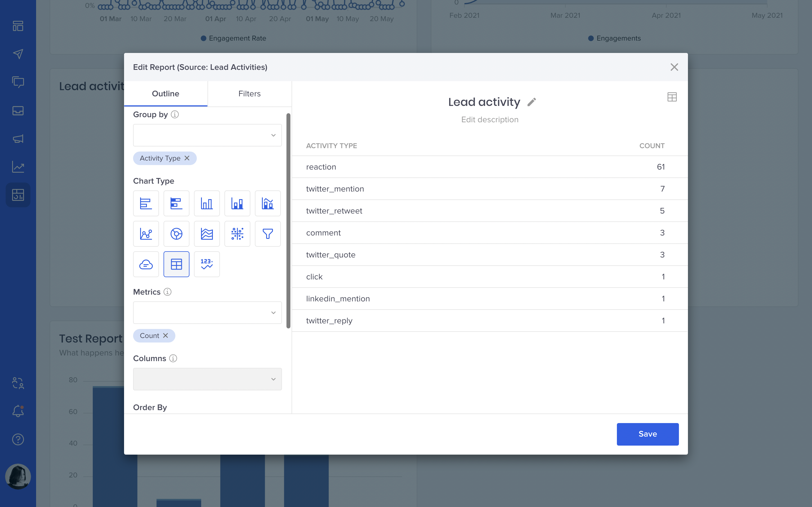Click the Edit description link
The image size is (812, 507).
click(x=489, y=120)
